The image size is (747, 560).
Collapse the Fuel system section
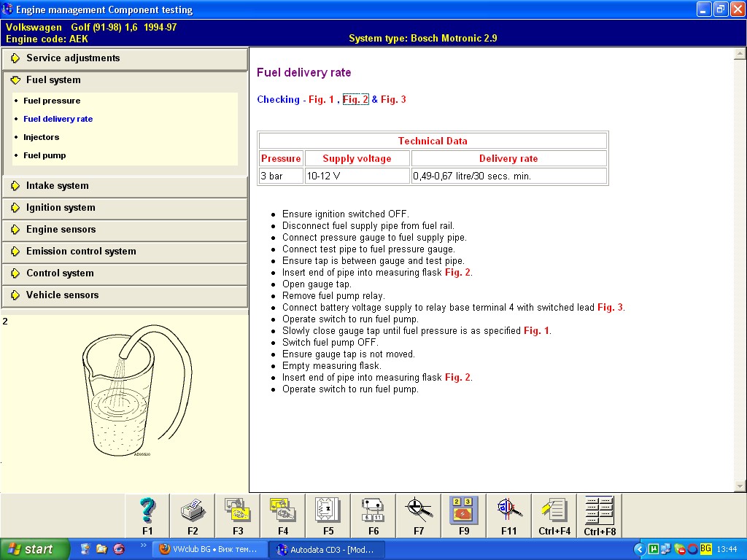point(53,80)
